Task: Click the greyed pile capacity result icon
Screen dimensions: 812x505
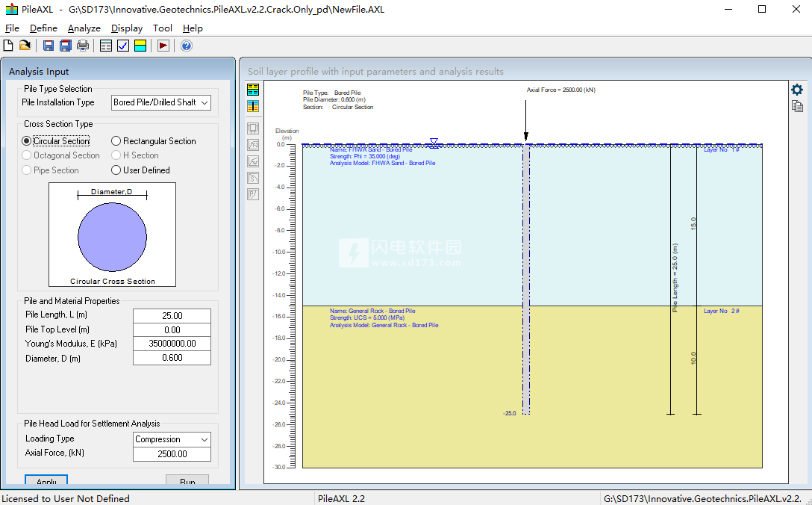Action: (x=253, y=128)
